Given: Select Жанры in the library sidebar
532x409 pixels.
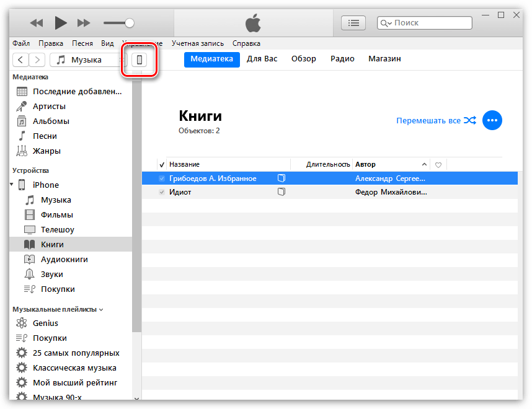Looking at the screenshot, I should pyautogui.click(x=71, y=151).
